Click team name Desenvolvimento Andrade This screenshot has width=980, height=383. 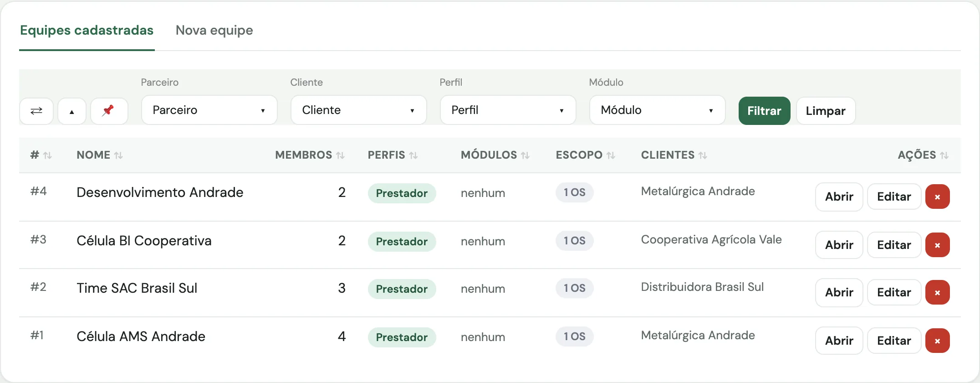160,192
